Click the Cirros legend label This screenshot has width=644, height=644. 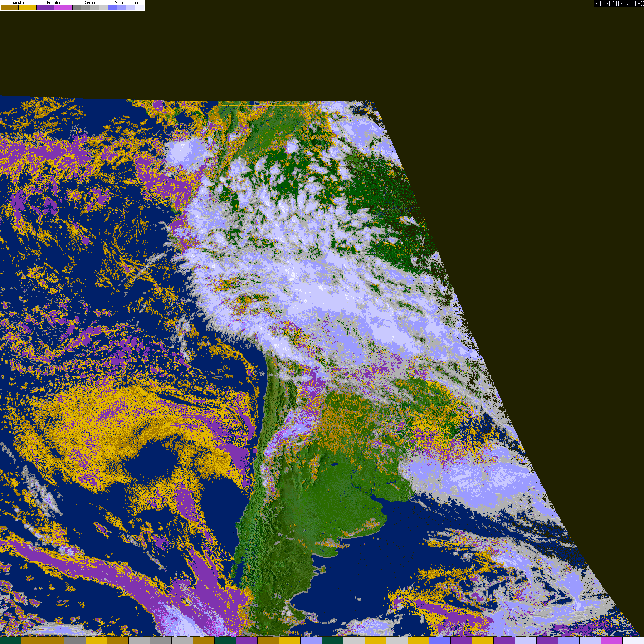90,3
